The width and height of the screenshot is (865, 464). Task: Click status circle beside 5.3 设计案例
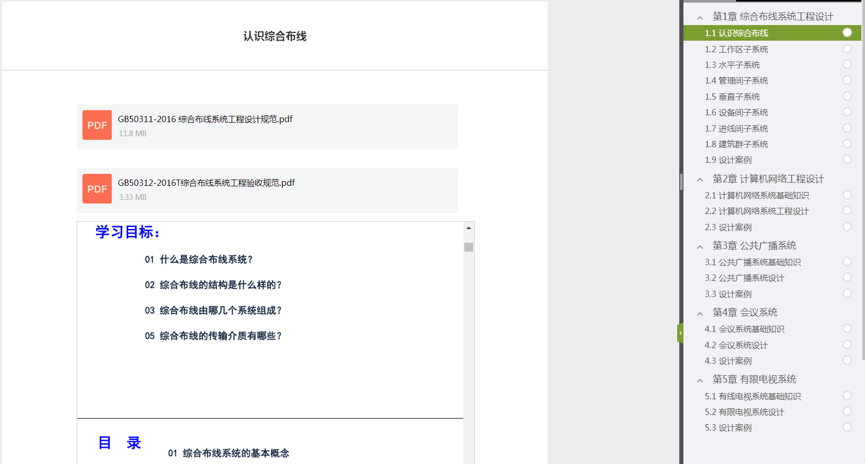[847, 428]
